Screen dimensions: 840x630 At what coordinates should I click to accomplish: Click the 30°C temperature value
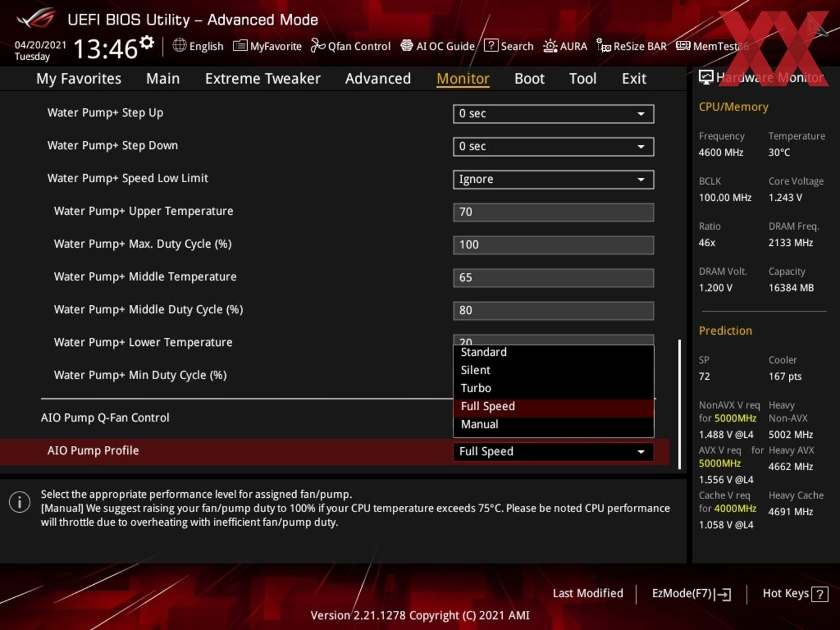779,152
